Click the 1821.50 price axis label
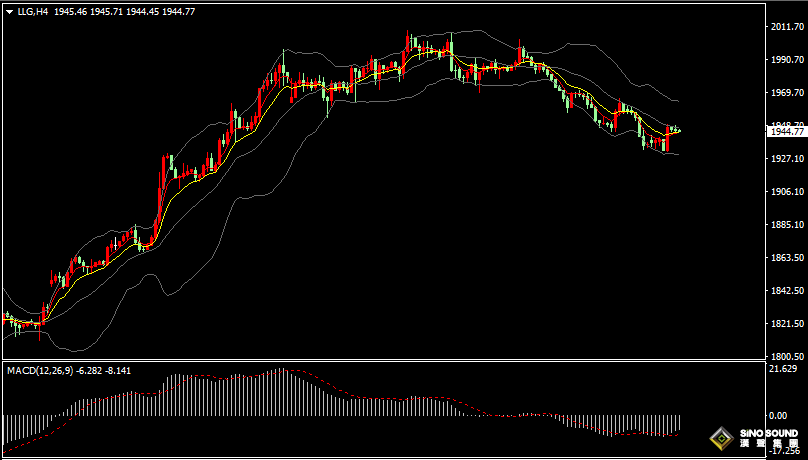The width and height of the screenshot is (808, 460). coord(785,323)
